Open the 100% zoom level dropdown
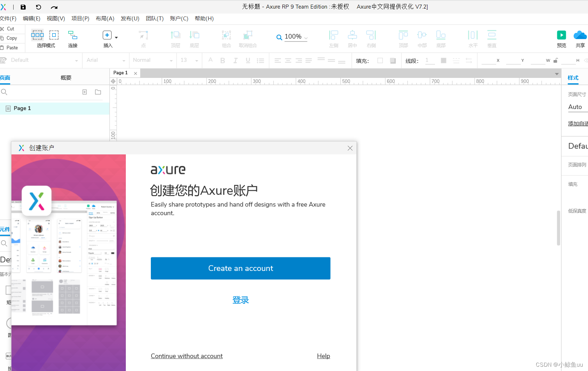The height and width of the screenshot is (371, 588). pyautogui.click(x=294, y=36)
